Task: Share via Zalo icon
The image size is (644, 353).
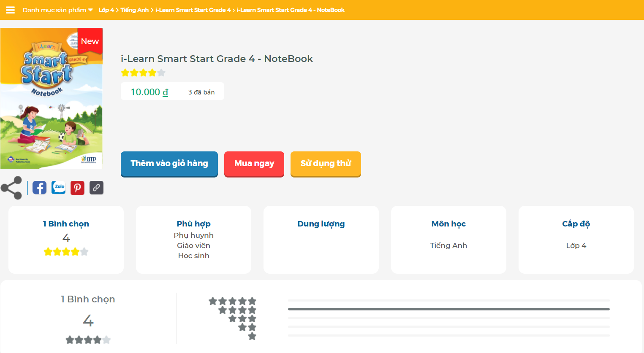Action: (x=59, y=188)
